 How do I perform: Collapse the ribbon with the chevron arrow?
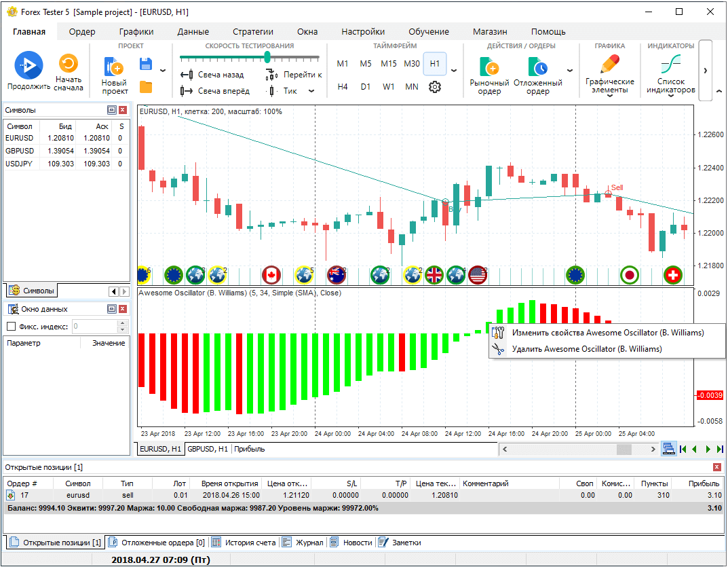pos(719,92)
